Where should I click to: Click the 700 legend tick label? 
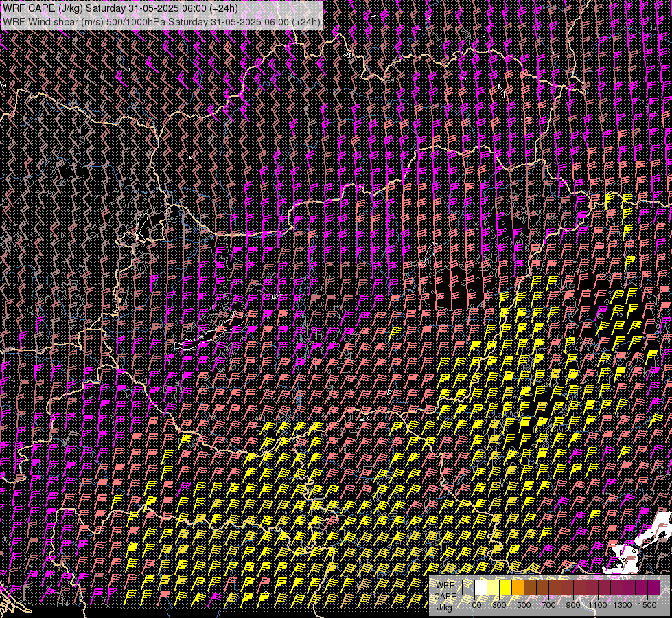(548, 605)
